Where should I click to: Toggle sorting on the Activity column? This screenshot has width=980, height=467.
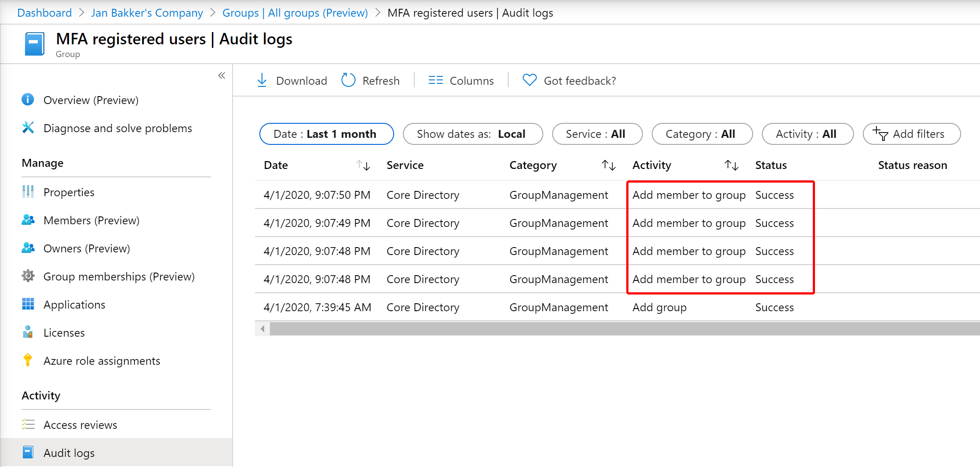[x=732, y=165]
